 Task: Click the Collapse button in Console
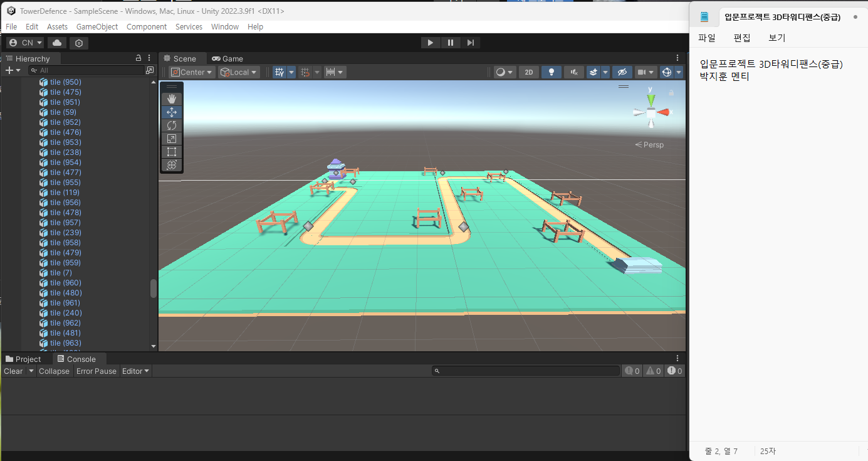click(x=54, y=371)
